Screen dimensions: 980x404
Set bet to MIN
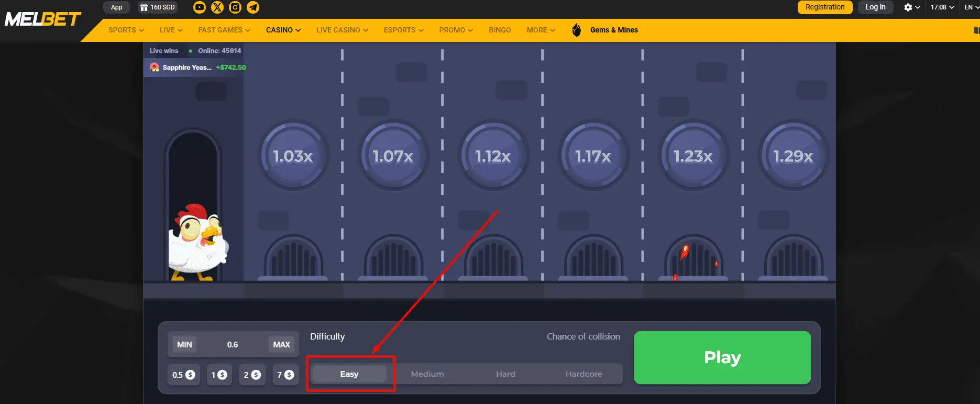(184, 345)
